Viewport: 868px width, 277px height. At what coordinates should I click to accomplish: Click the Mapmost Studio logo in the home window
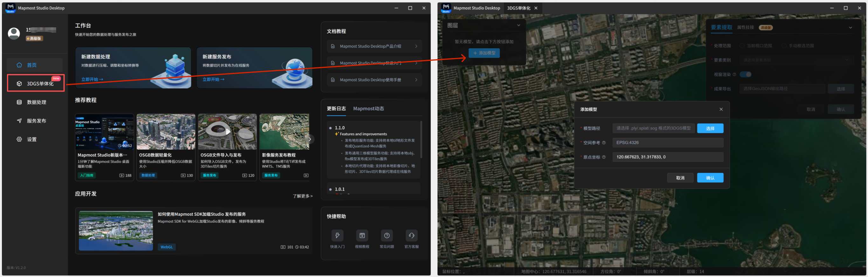point(10,8)
